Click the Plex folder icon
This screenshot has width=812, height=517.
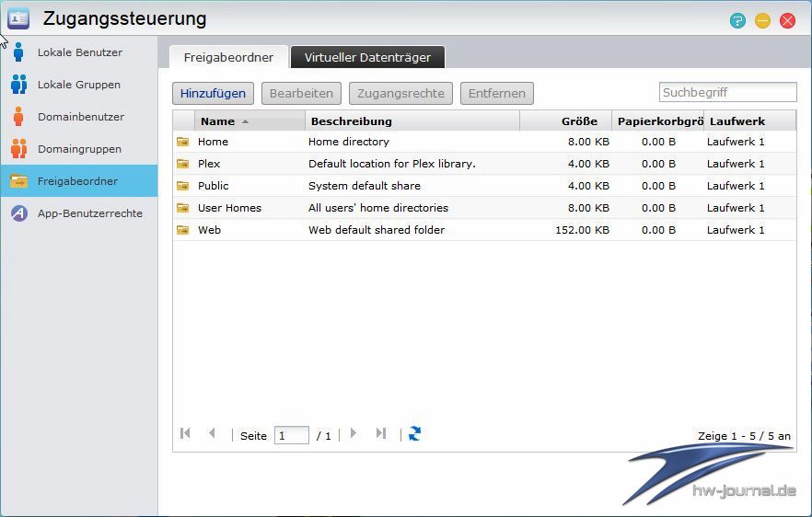[x=183, y=164]
